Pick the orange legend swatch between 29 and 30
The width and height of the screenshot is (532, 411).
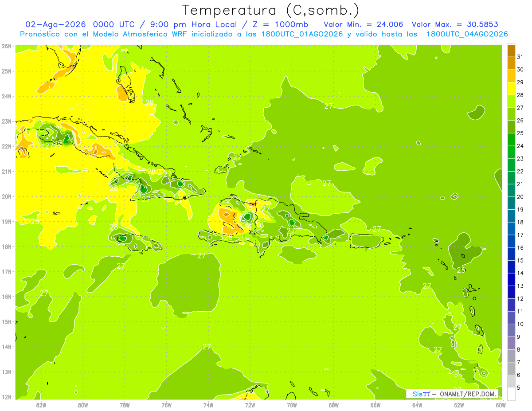pyautogui.click(x=511, y=76)
